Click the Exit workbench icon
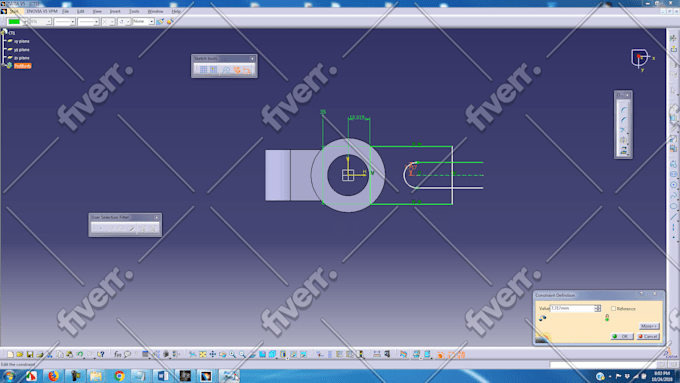The image size is (680, 383). (673, 49)
